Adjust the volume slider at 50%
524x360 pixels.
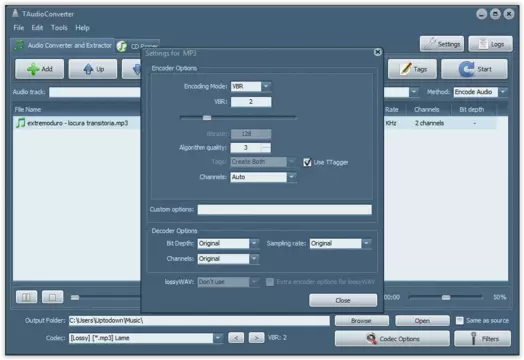tap(446, 297)
